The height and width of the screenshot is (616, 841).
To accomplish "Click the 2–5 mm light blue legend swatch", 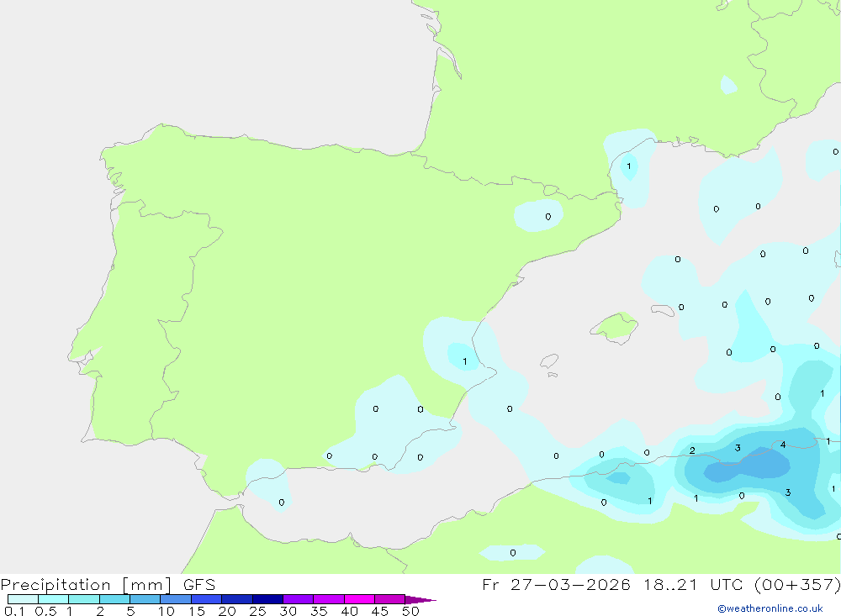I will pos(114,599).
